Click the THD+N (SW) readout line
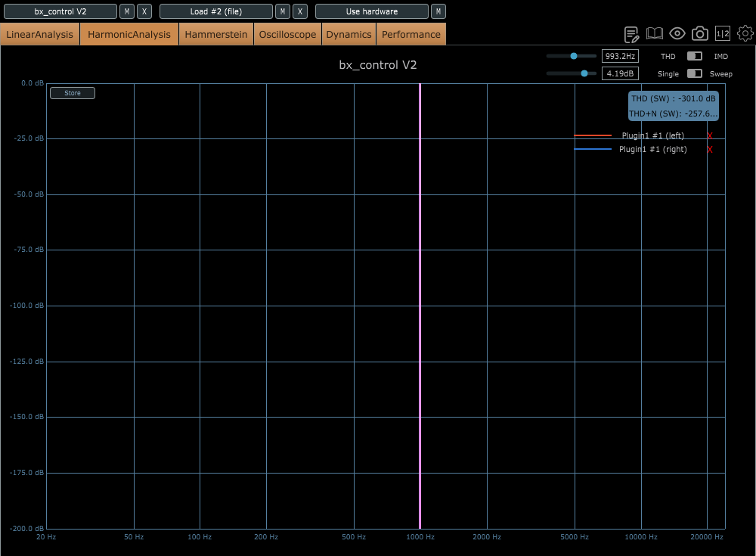The image size is (756, 556). point(674,113)
